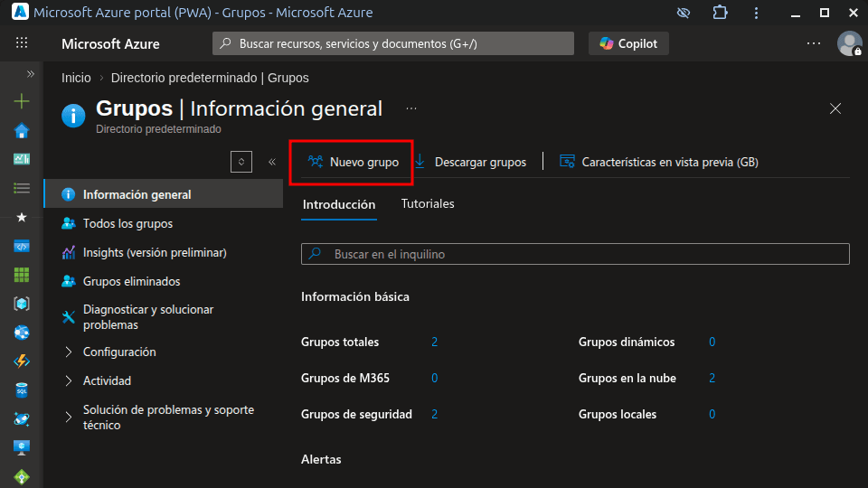Open the Azure portal waffle menu
The height and width of the screenshot is (488, 868).
[22, 43]
